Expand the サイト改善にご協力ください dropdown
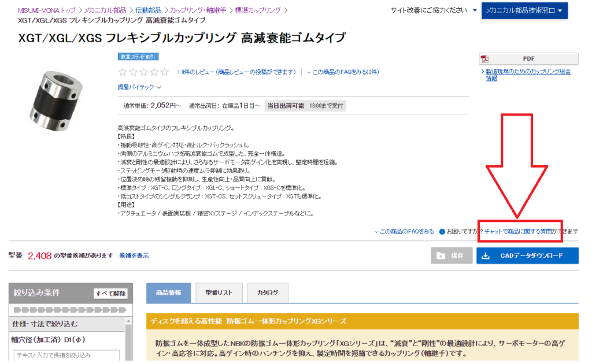The image size is (592, 364). tap(475, 10)
